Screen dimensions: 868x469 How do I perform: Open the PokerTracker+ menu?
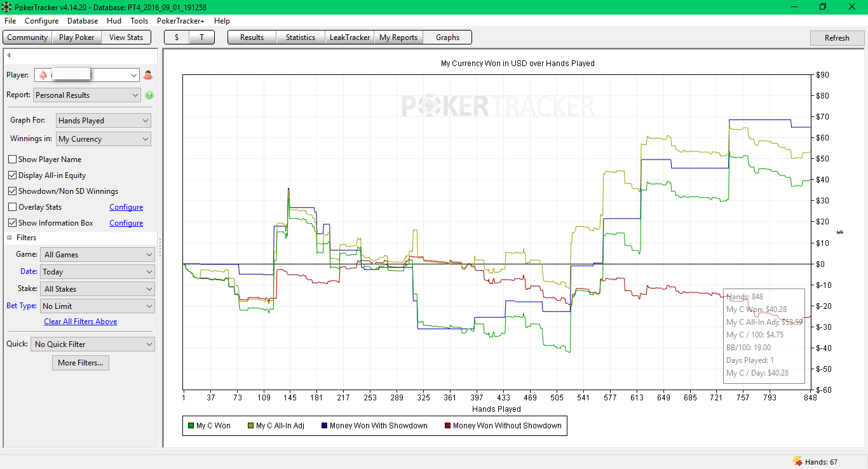pos(181,21)
